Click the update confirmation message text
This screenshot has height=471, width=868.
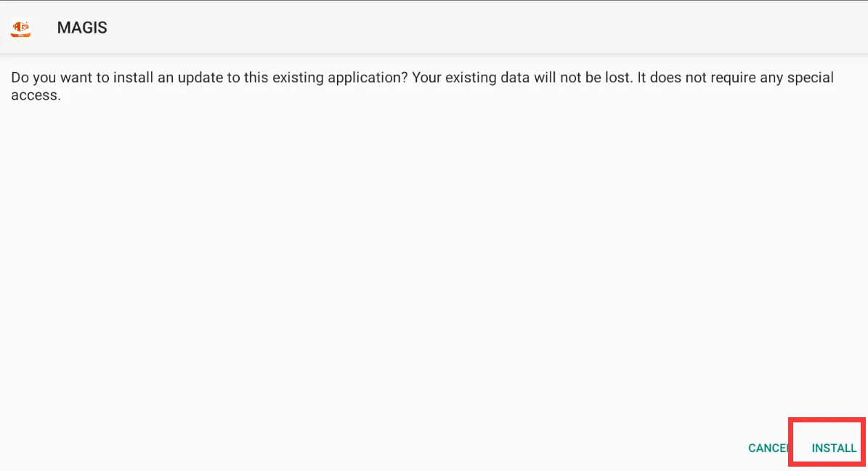pos(422,86)
